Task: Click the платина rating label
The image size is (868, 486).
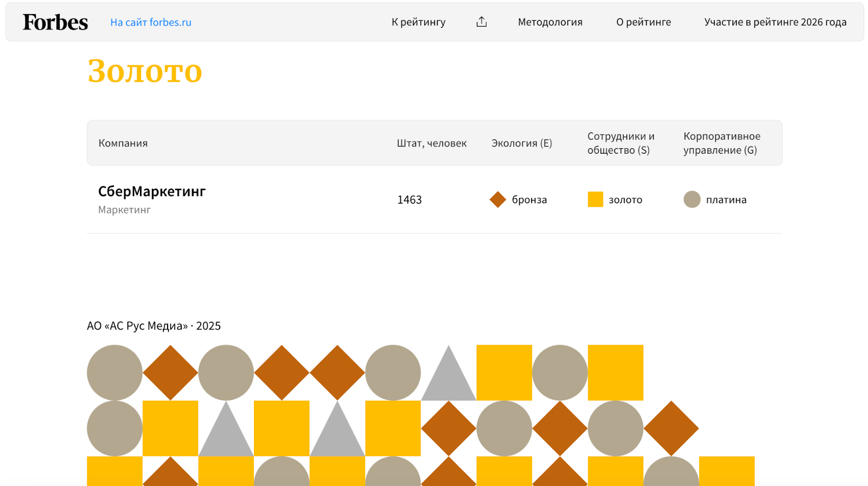Action: click(726, 200)
